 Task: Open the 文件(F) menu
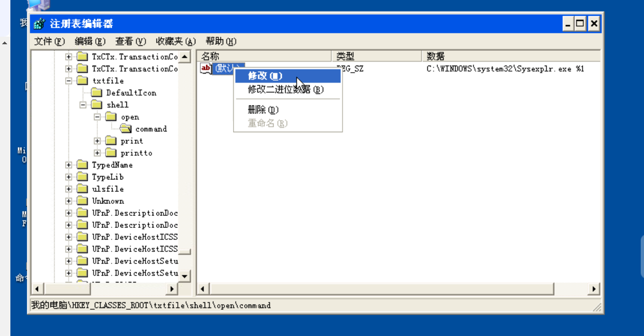pyautogui.click(x=49, y=42)
